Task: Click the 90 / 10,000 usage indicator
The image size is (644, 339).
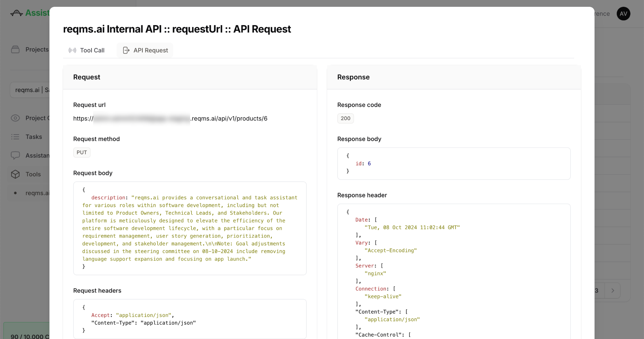Action: 30,337
